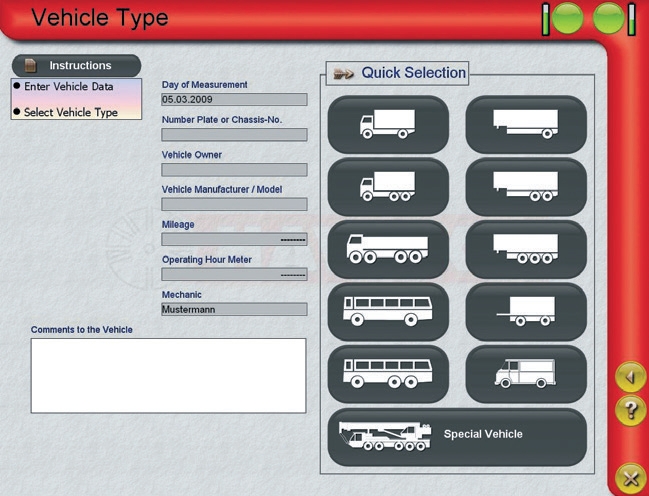Select the two-axle truck vehicle type
649x496 pixels.
pos(388,124)
